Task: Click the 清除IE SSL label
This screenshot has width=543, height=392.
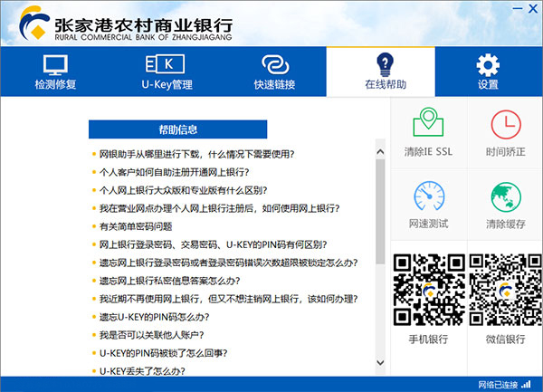Action: (x=428, y=152)
